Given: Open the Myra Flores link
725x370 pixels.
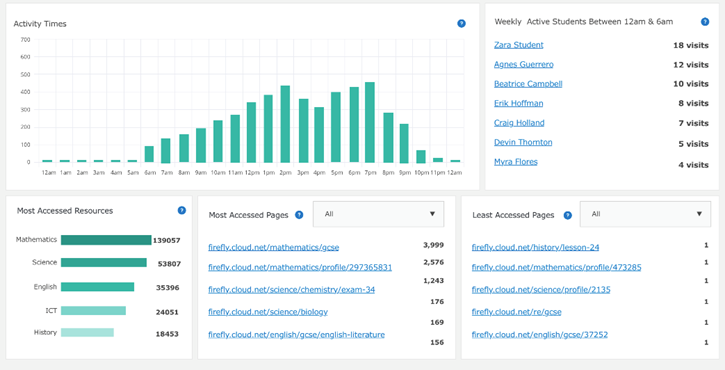Looking at the screenshot, I should 516,162.
